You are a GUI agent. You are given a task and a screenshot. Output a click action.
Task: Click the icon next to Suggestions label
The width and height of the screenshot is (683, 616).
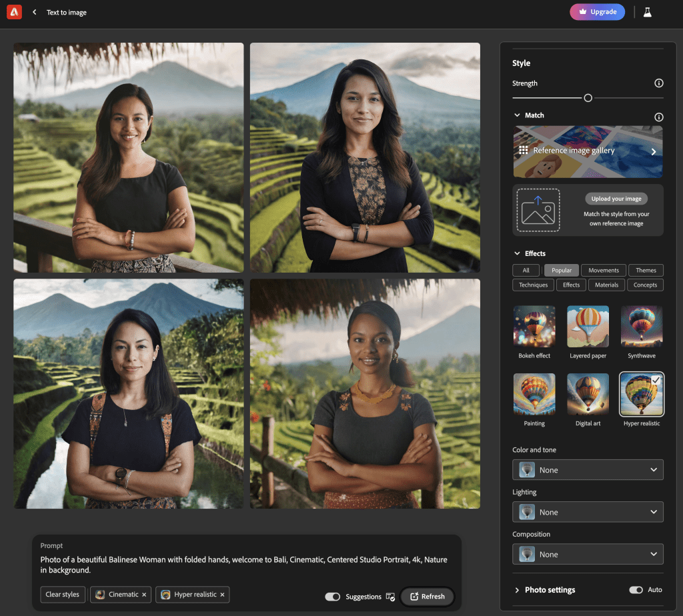(x=390, y=597)
